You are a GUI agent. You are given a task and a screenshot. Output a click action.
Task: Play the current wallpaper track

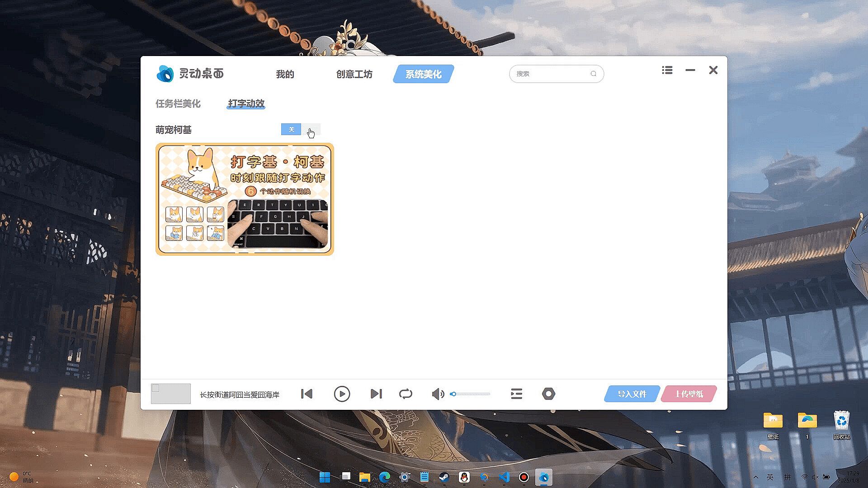click(x=342, y=394)
